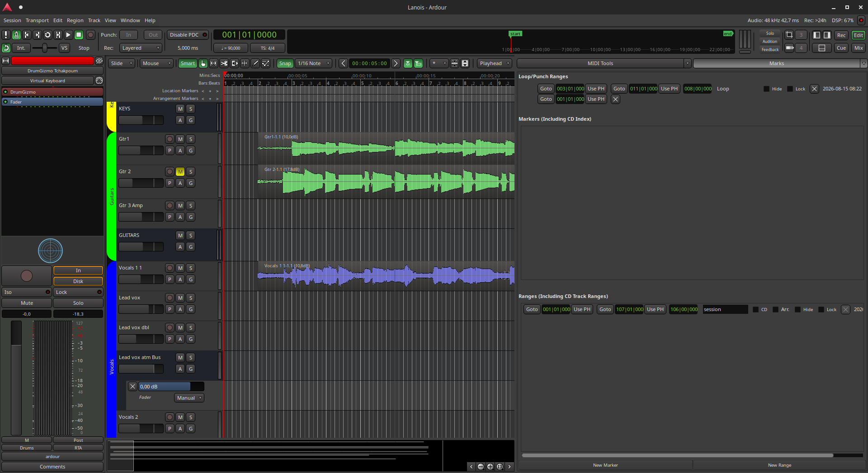Select the Draw pencil tool
The width and height of the screenshot is (868, 473).
tap(255, 63)
